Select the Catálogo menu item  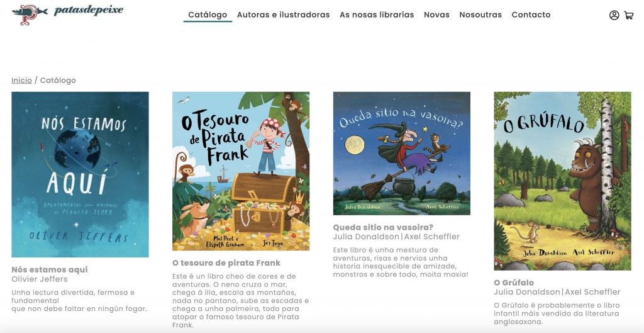pyautogui.click(x=208, y=15)
